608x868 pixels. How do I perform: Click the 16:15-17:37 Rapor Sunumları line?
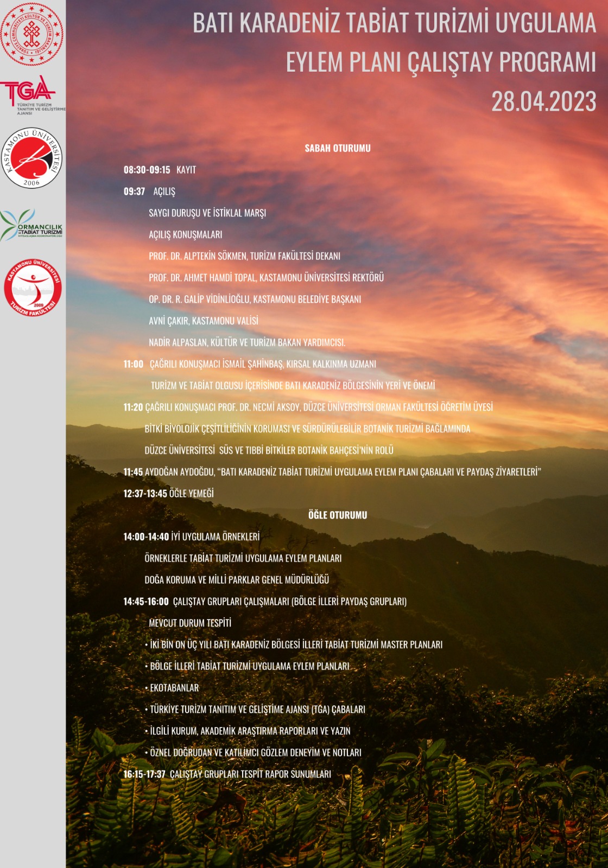click(227, 774)
